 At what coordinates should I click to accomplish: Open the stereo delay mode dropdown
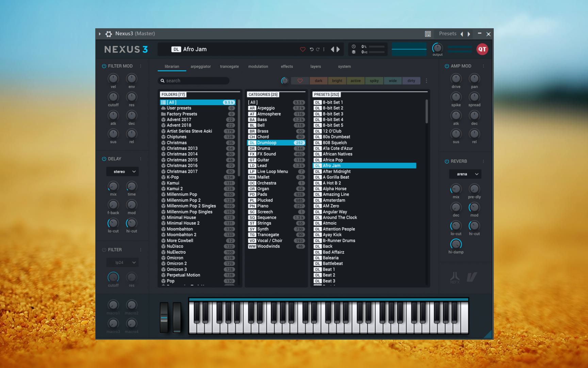click(x=122, y=171)
